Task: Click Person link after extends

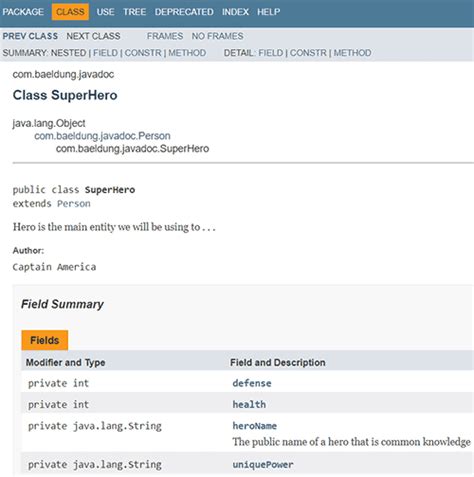Action: [x=74, y=204]
